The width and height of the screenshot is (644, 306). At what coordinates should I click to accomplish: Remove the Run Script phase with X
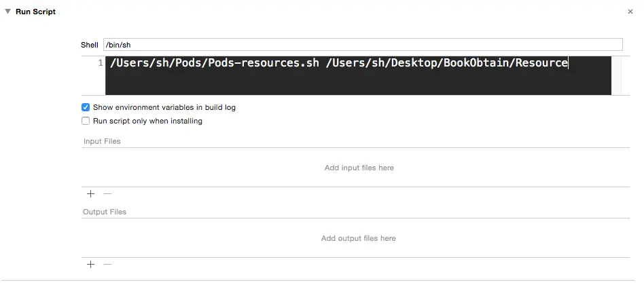pos(630,12)
